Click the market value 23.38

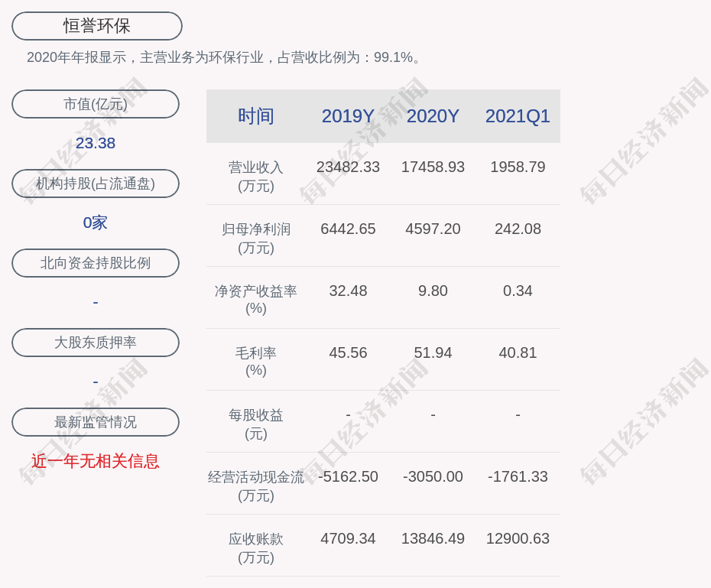point(96,143)
